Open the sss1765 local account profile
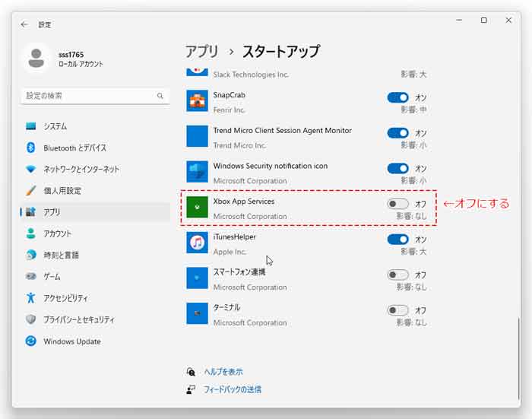 pos(65,59)
